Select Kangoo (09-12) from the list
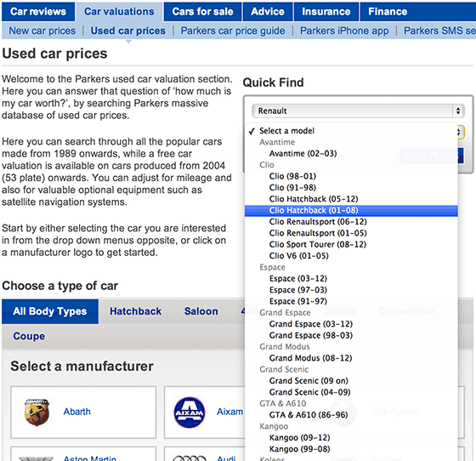This screenshot has height=461, width=476. 299,438
